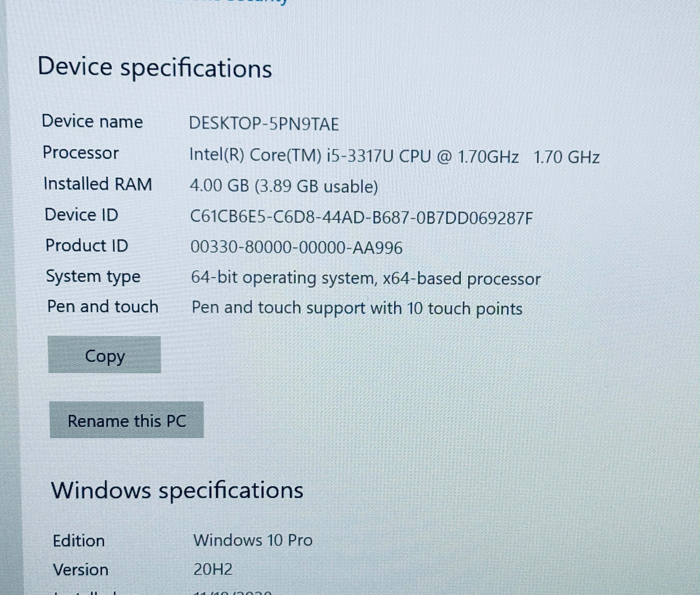Viewport: 700px width, 595px height.
Task: Click the Edition label
Action: tap(79, 541)
